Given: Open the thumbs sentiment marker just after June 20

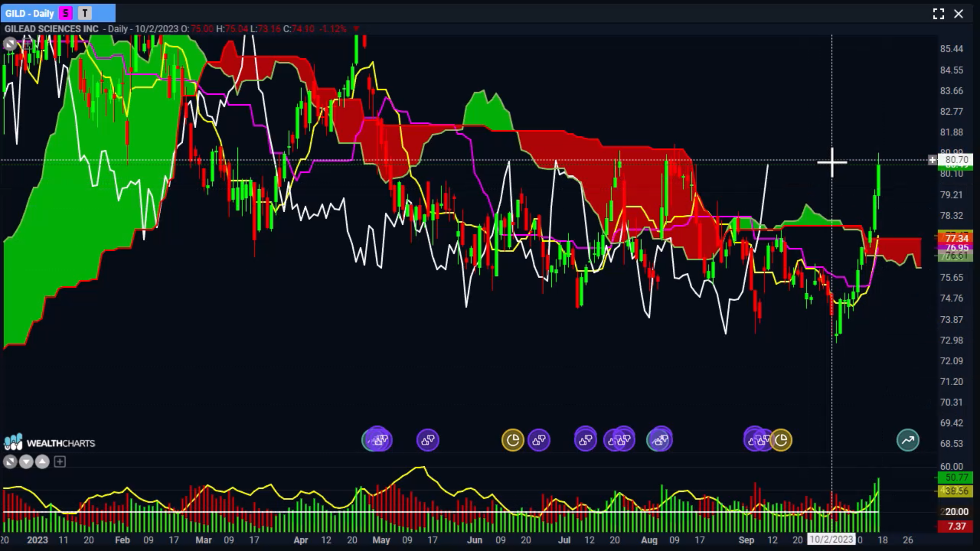Looking at the screenshot, I should (x=539, y=440).
